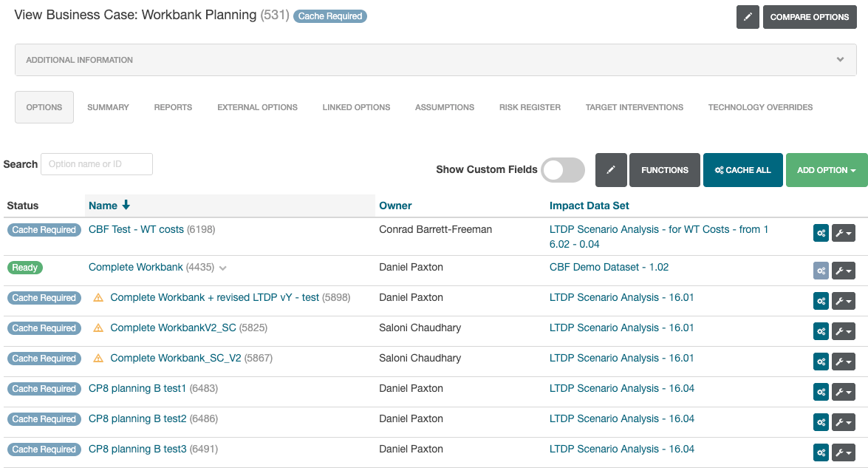Open wrench dropdown for CBF Test row
868x468 pixels.
[843, 234]
